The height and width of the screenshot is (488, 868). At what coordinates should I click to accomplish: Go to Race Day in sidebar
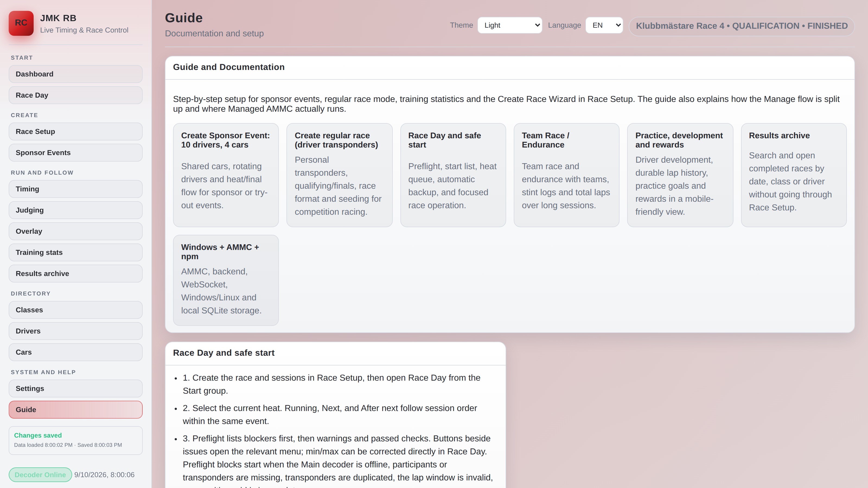75,95
